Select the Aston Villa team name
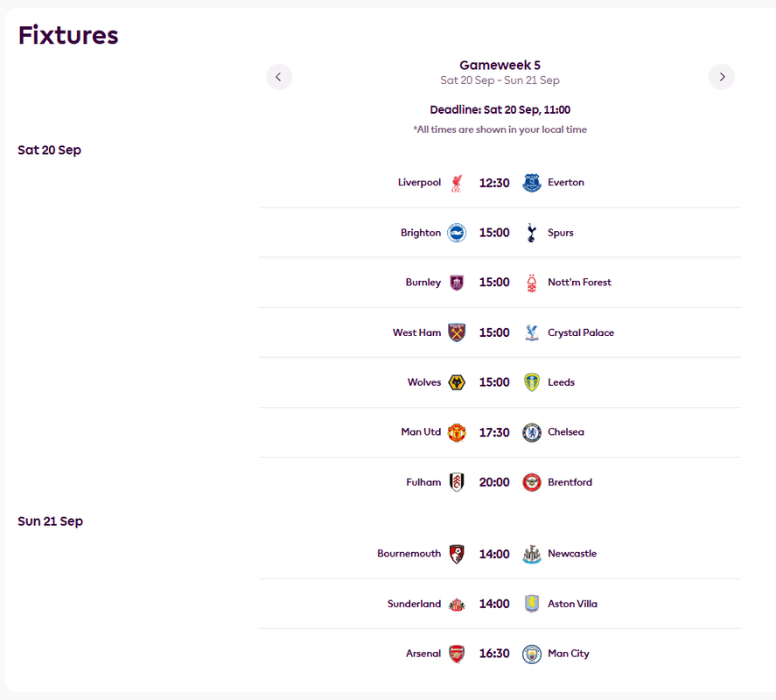The height and width of the screenshot is (700, 776). click(x=572, y=604)
